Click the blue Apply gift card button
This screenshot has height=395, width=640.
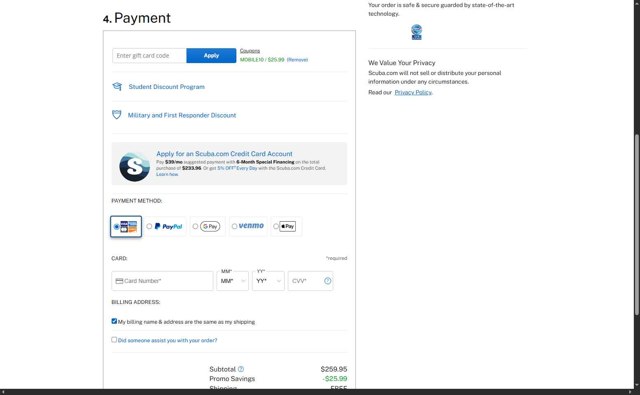[x=211, y=55]
